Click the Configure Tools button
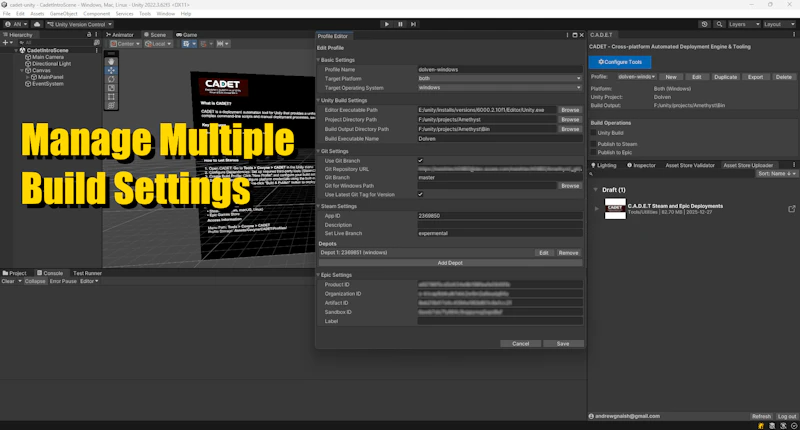The width and height of the screenshot is (800, 430). point(620,62)
